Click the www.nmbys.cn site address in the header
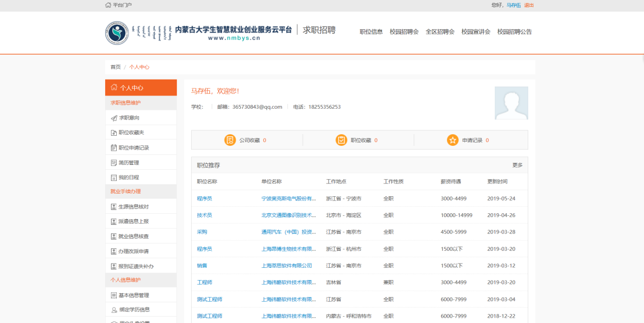Screen dimensions: 644x323 point(234,38)
